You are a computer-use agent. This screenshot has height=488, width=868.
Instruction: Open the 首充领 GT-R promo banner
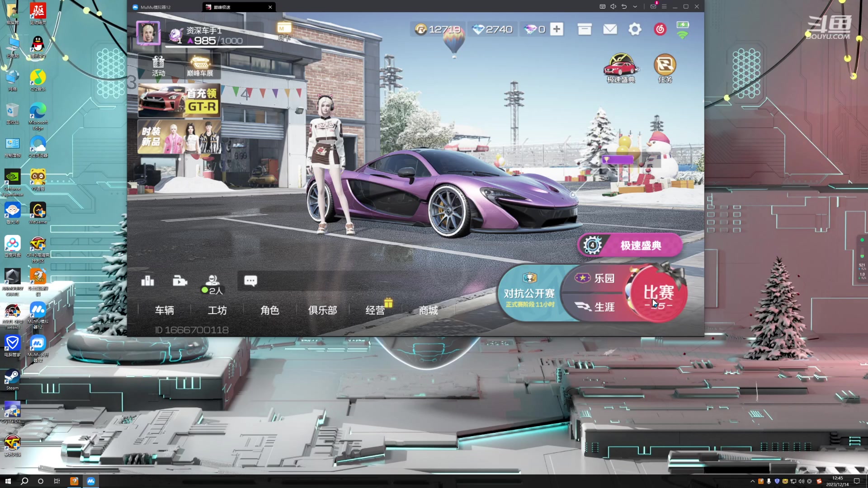tap(179, 100)
